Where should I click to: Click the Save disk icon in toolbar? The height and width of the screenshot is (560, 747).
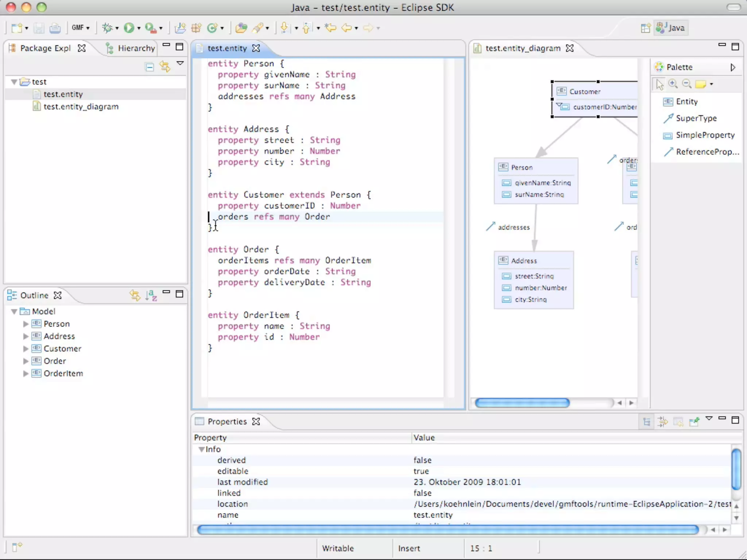point(39,28)
